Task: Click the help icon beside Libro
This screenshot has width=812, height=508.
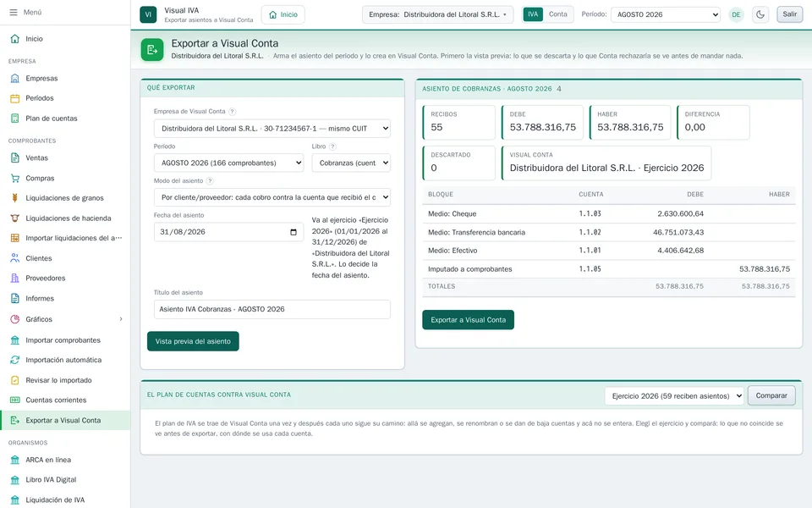Action: click(x=333, y=146)
